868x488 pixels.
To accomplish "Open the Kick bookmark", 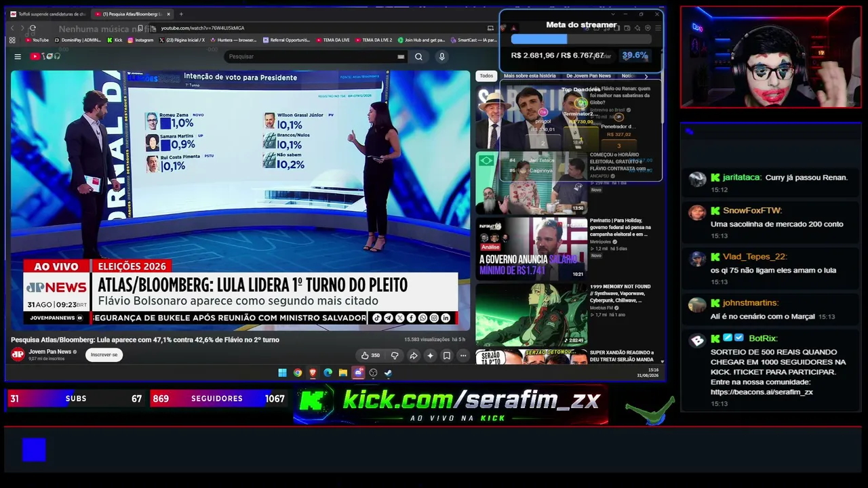I will point(115,40).
